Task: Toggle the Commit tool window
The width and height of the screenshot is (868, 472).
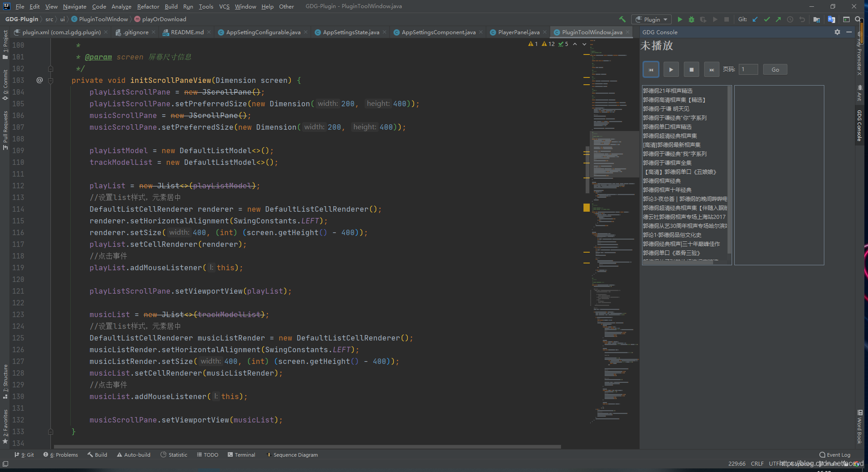Action: [x=5, y=85]
